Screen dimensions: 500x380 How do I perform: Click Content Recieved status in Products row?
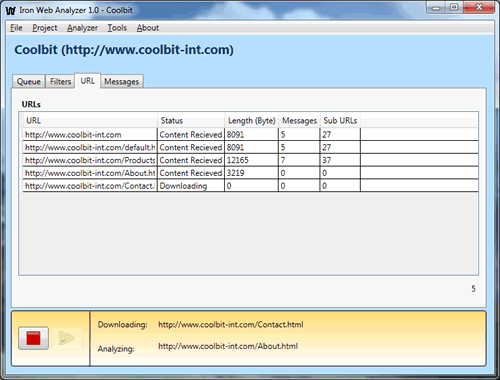point(191,160)
